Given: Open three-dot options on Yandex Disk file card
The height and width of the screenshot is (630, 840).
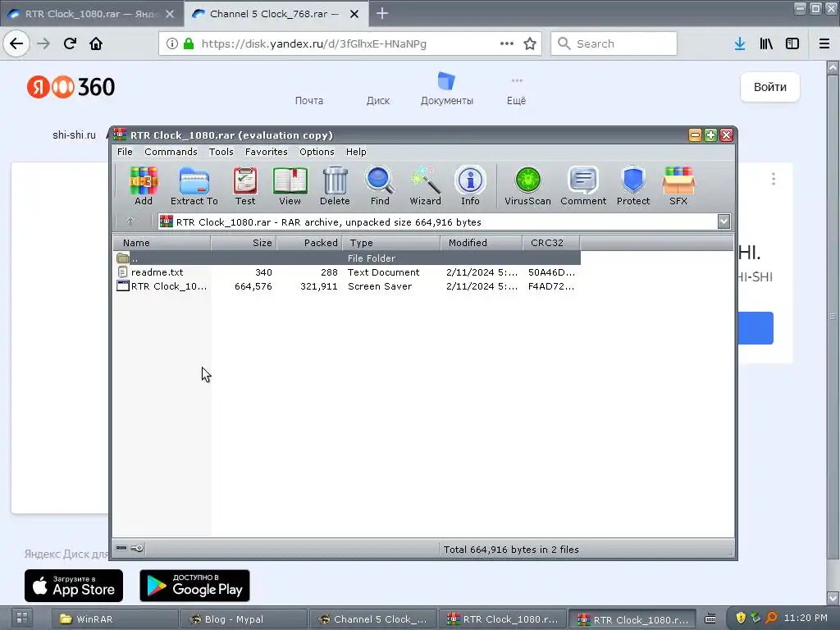Looking at the screenshot, I should pos(773,179).
